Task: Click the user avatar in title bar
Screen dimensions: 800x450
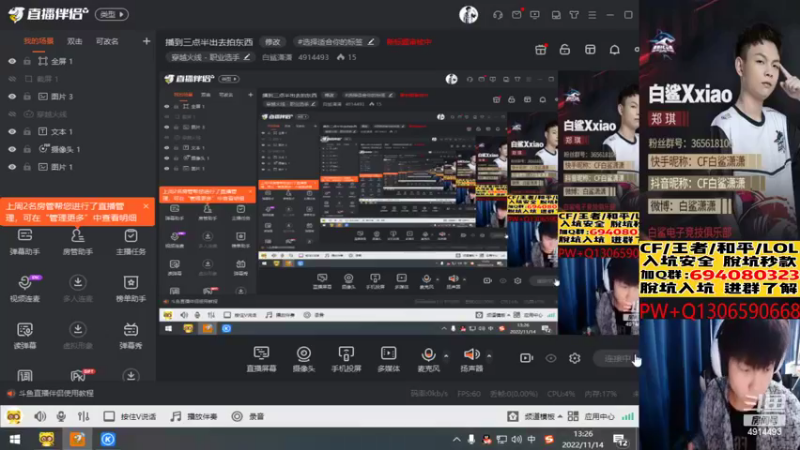Action: 468,14
